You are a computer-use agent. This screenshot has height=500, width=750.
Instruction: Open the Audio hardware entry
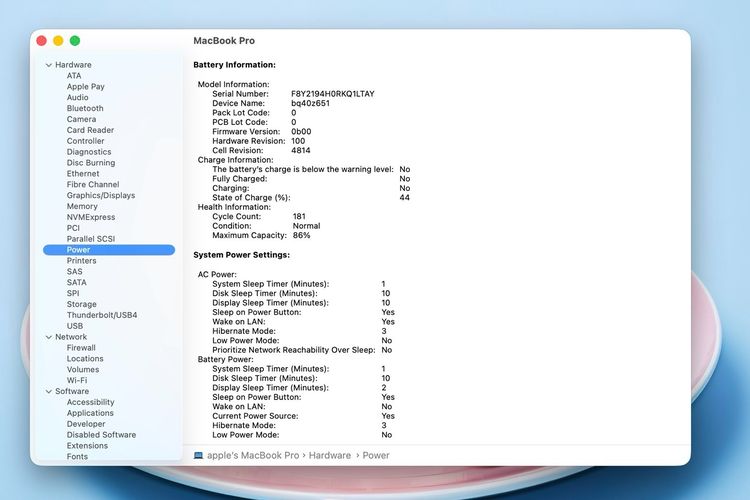[x=77, y=98]
